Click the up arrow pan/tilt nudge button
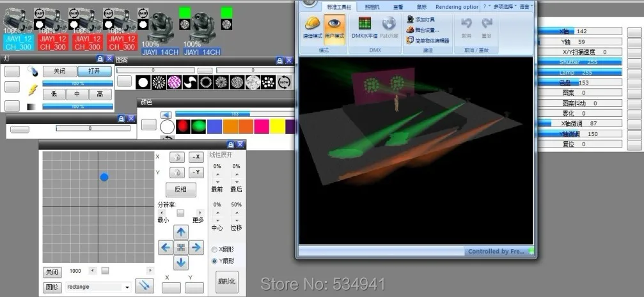 [181, 232]
